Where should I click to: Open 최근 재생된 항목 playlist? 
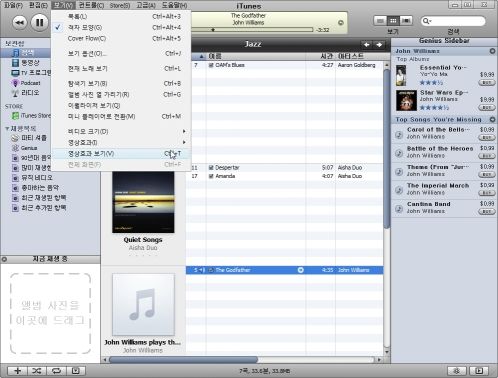[39, 198]
